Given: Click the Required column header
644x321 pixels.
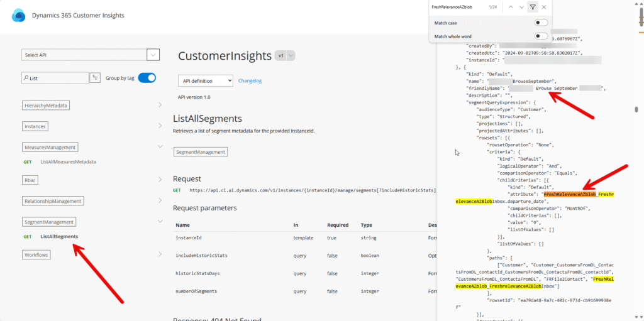Looking at the screenshot, I should (x=338, y=225).
